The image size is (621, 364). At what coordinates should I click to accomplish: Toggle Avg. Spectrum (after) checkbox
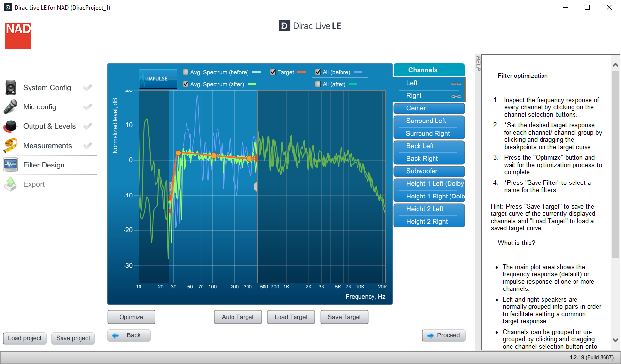[x=186, y=84]
